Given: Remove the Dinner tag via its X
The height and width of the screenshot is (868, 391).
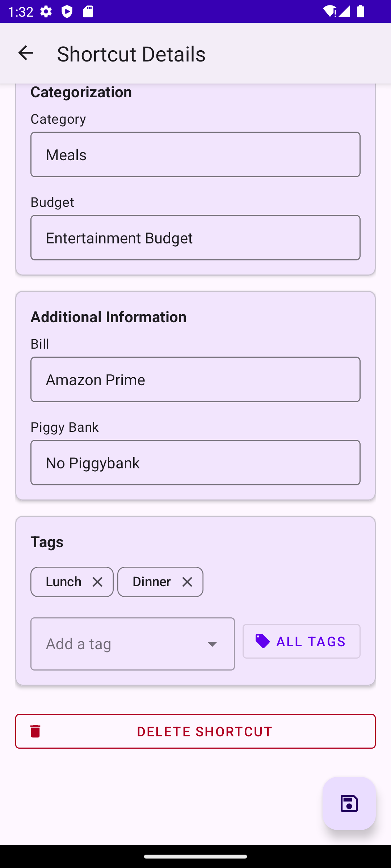Looking at the screenshot, I should click(187, 582).
